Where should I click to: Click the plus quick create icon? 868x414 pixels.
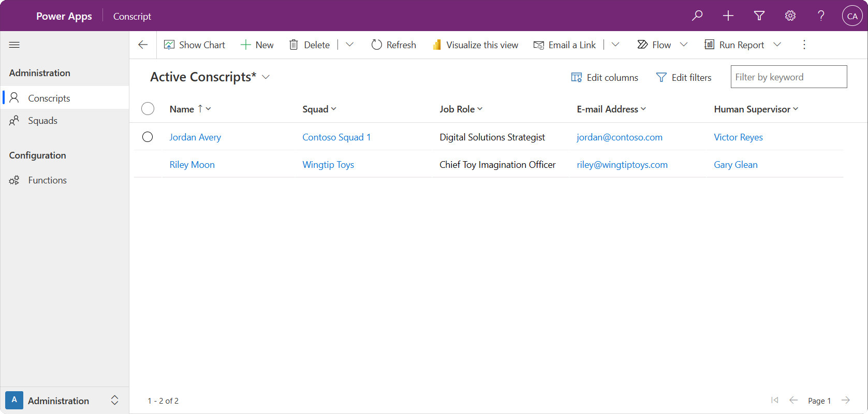point(728,16)
